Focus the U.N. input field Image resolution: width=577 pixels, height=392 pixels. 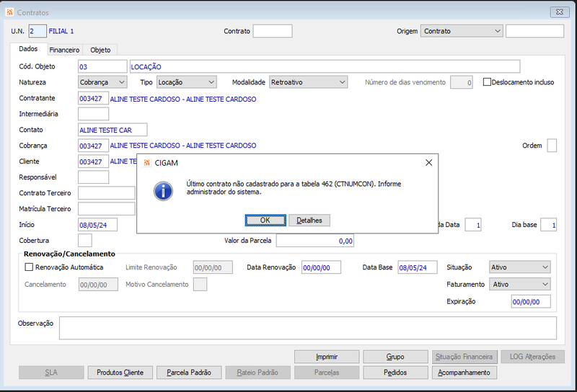(x=38, y=31)
